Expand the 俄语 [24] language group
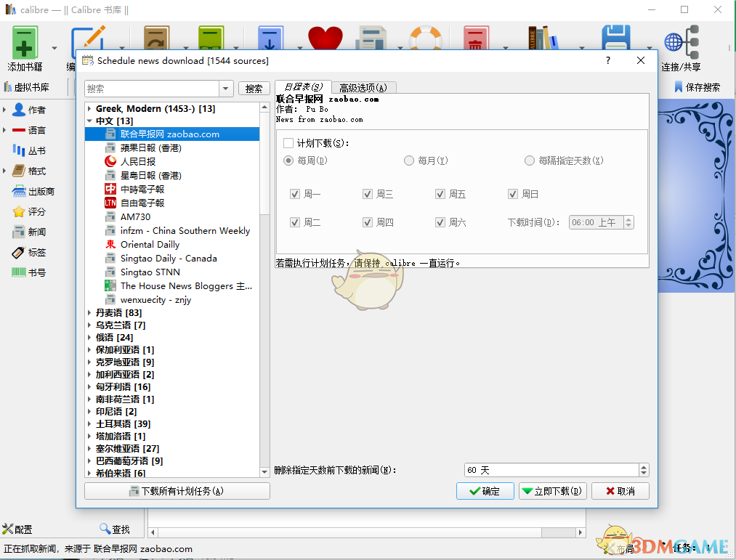The width and height of the screenshot is (736, 560). pos(89,337)
